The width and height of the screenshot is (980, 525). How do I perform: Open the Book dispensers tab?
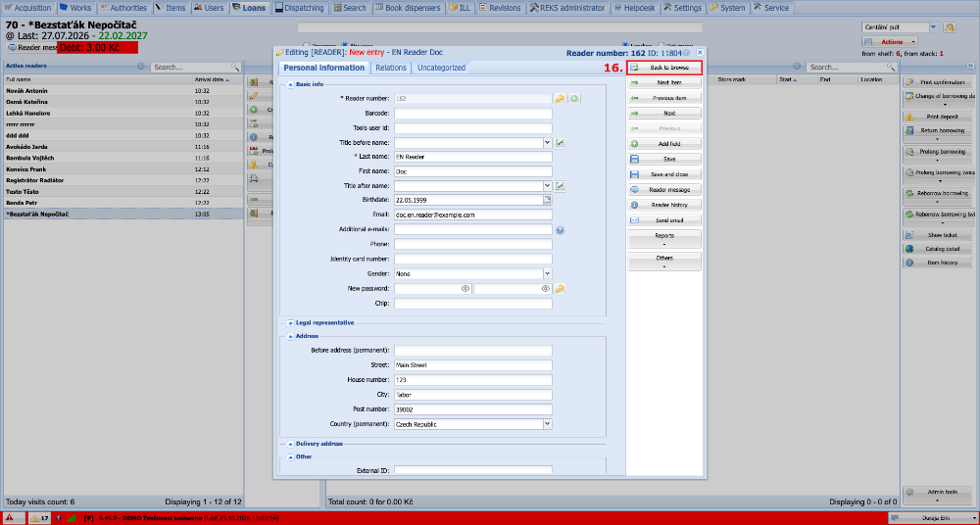[410, 8]
